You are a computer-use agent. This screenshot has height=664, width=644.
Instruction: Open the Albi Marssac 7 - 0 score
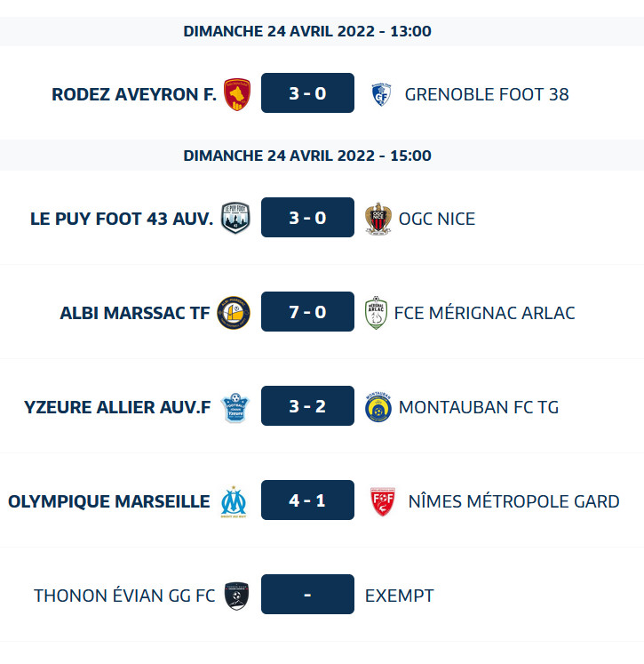pos(307,312)
